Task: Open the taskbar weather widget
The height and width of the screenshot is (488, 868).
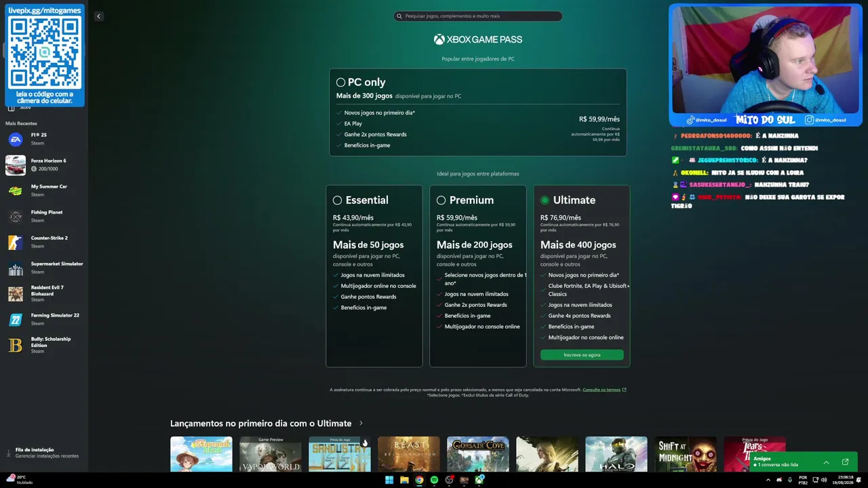Action: 19,480
